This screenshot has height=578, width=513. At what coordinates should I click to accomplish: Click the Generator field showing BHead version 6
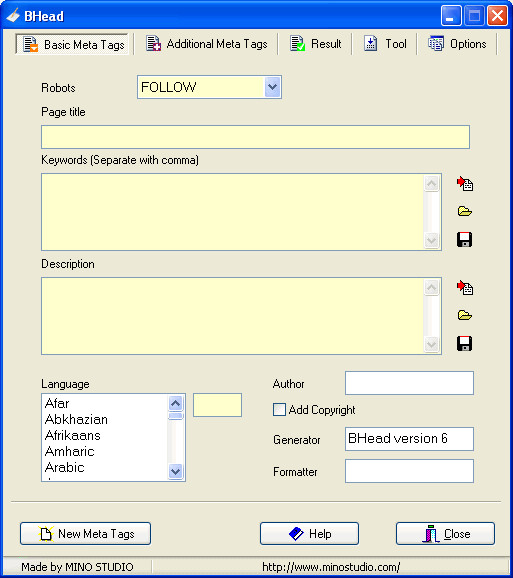click(x=409, y=439)
